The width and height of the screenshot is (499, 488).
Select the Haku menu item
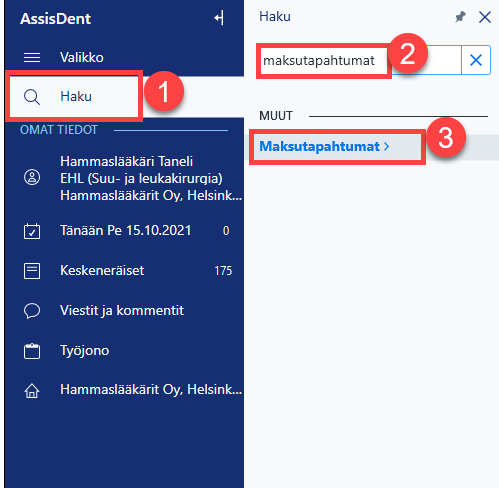(x=74, y=97)
